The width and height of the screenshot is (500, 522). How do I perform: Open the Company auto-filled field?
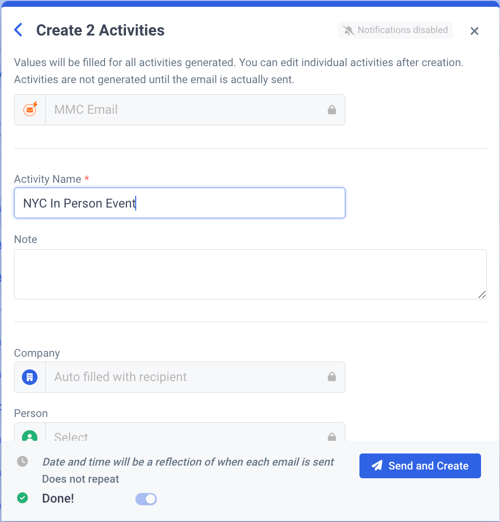pos(180,377)
